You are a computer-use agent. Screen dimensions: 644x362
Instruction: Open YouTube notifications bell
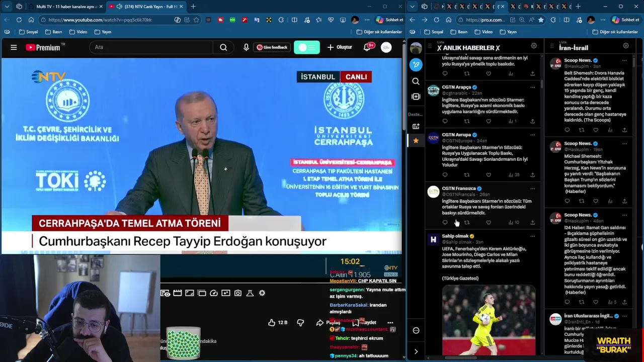[367, 47]
